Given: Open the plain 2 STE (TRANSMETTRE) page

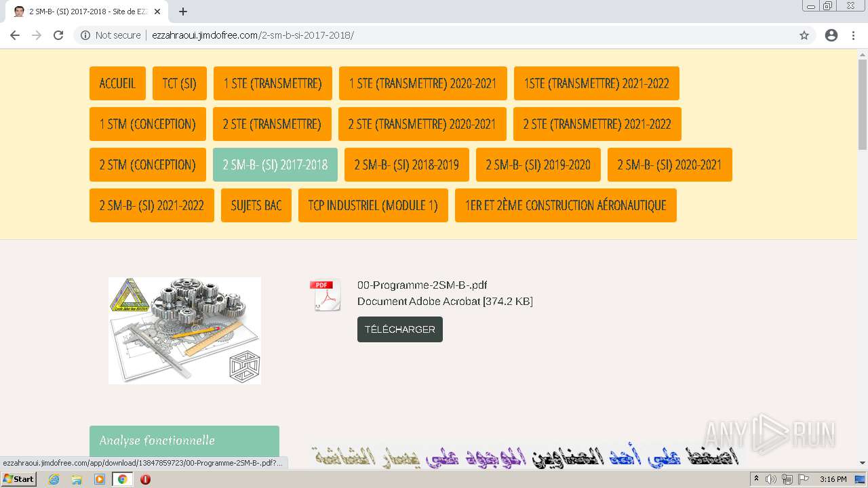Looking at the screenshot, I should [272, 124].
